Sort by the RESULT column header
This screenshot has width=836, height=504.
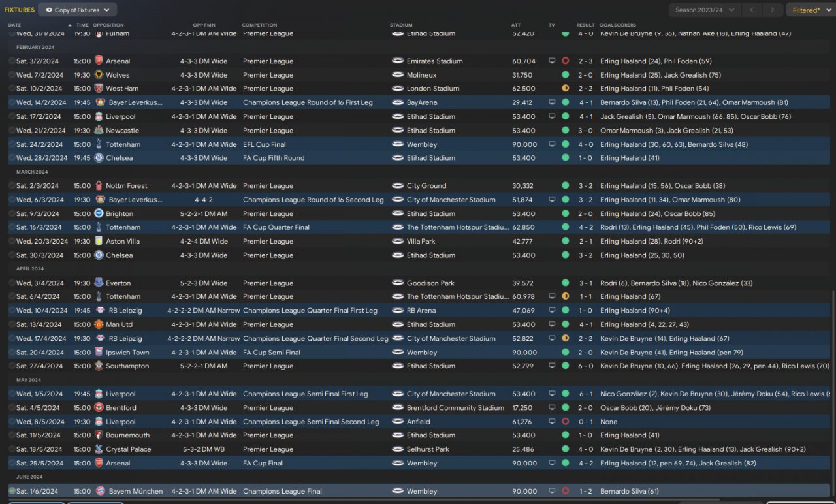(x=586, y=25)
